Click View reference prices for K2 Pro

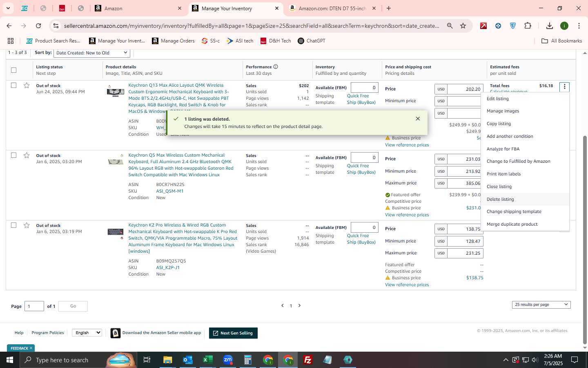click(x=407, y=285)
